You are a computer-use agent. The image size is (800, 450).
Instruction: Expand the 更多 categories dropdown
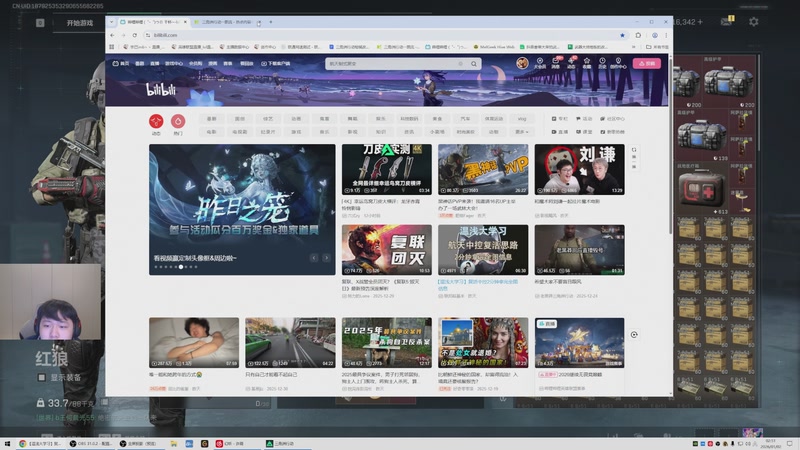[522, 132]
